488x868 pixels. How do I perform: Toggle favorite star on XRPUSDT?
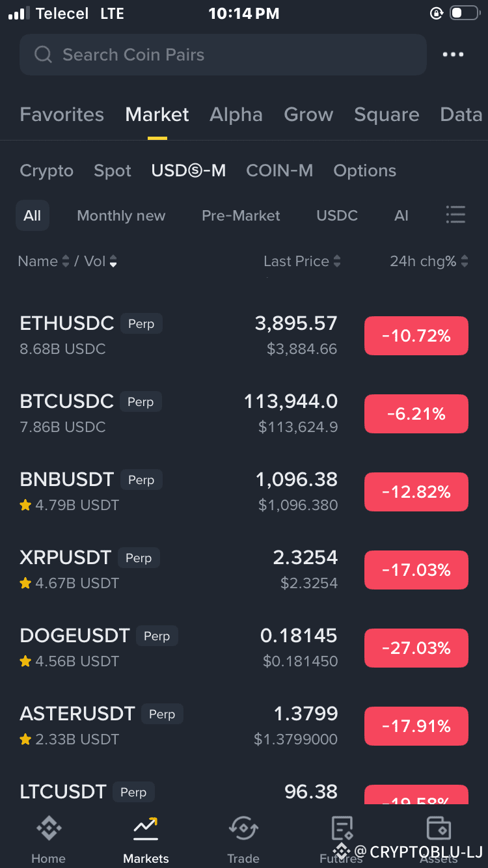(25, 583)
